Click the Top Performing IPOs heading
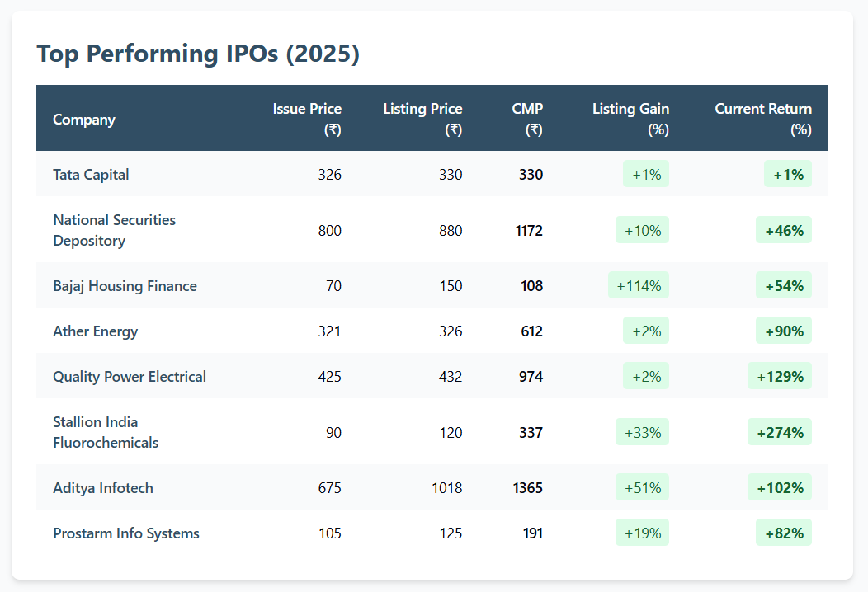 click(x=198, y=54)
